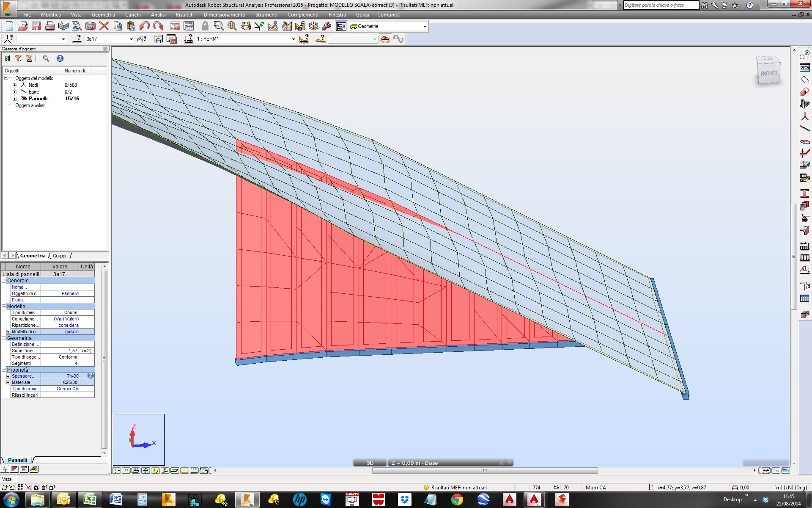The height and width of the screenshot is (508, 812).
Task: Click the Redo arrow icon
Action: tap(158, 26)
